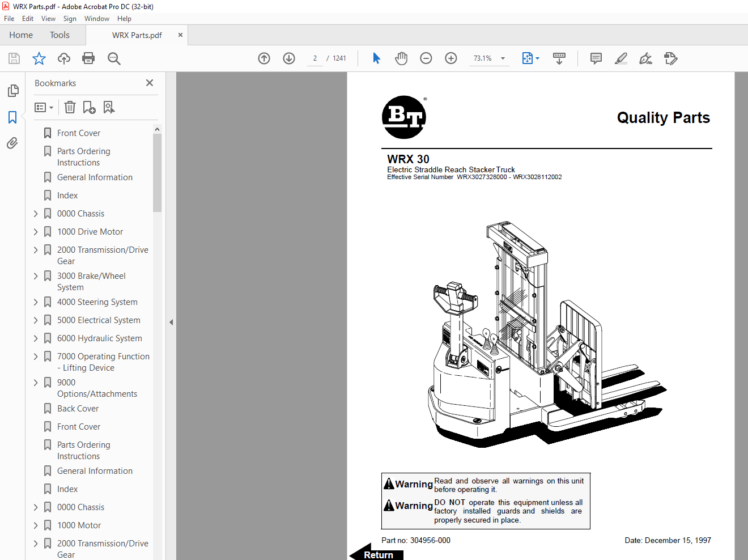This screenshot has width=748, height=560.
Task: Open first Index bookmark
Action: 67,196
